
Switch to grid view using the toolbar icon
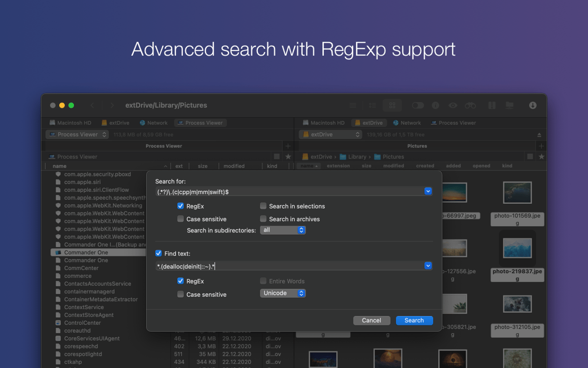pyautogui.click(x=392, y=105)
